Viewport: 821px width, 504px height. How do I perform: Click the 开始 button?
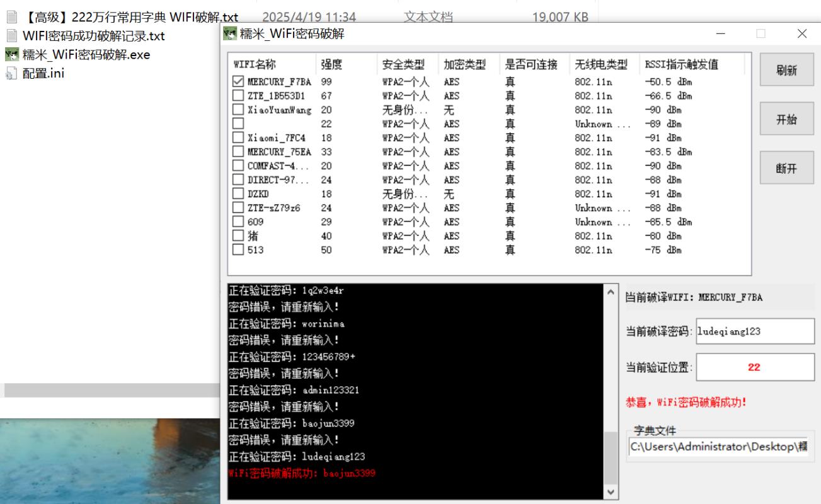click(786, 120)
